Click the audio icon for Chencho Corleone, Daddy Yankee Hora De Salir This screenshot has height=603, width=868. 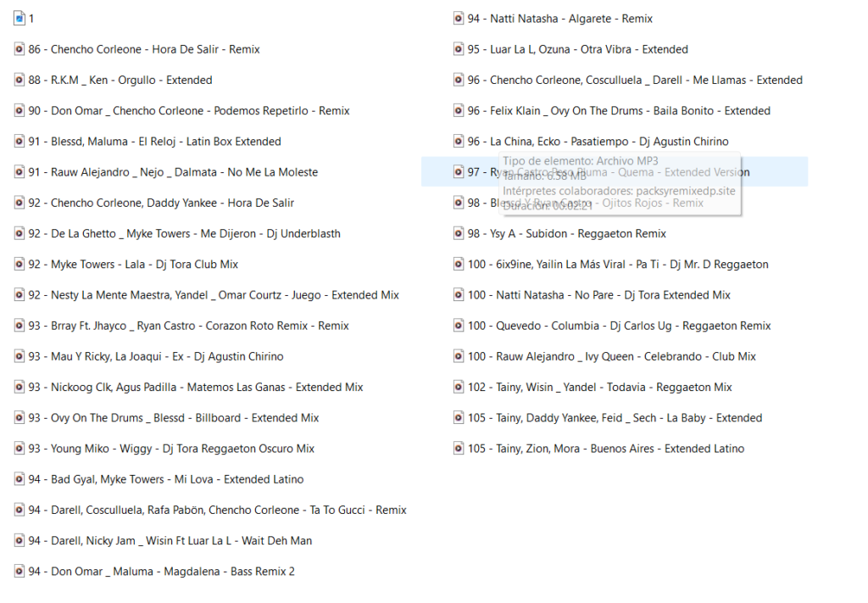(19, 203)
